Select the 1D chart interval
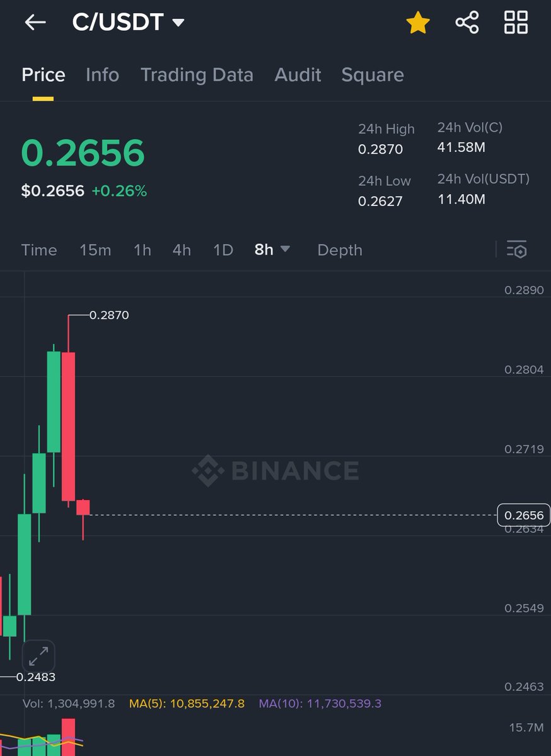Viewport: 551px width, 756px height. pos(223,250)
